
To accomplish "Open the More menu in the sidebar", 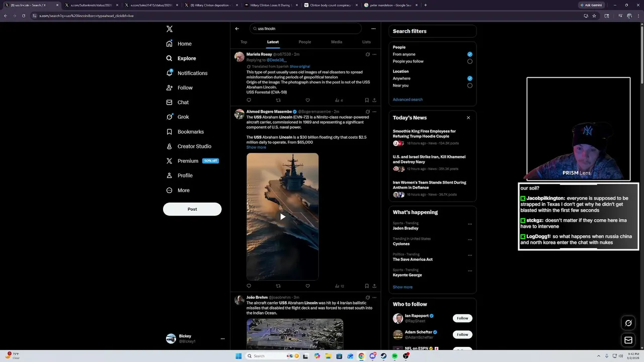I will [178, 190].
